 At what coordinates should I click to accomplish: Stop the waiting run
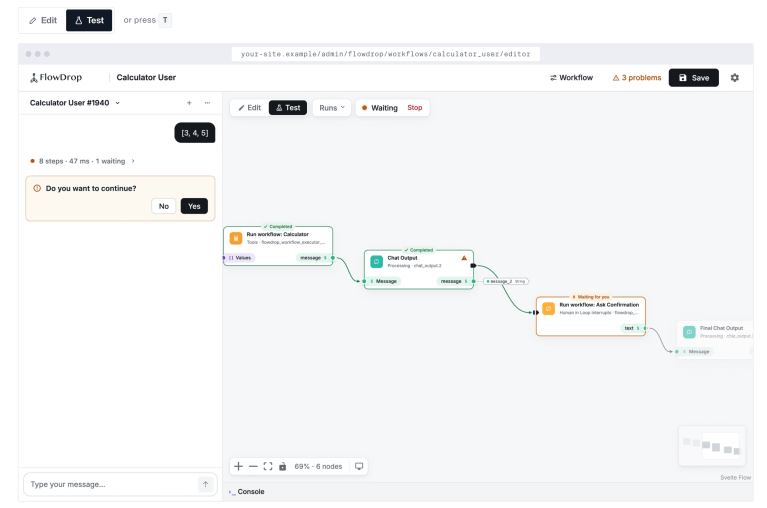point(415,108)
